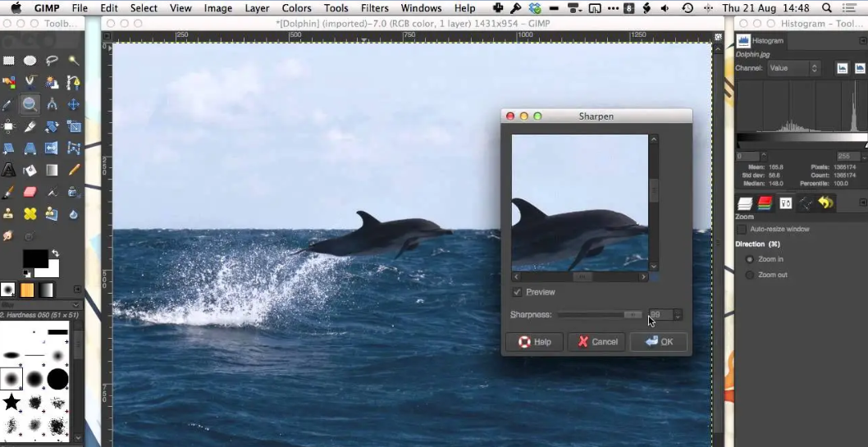This screenshot has height=447, width=868.
Task: Switch histogram to linear display icon
Action: pyautogui.click(x=843, y=68)
